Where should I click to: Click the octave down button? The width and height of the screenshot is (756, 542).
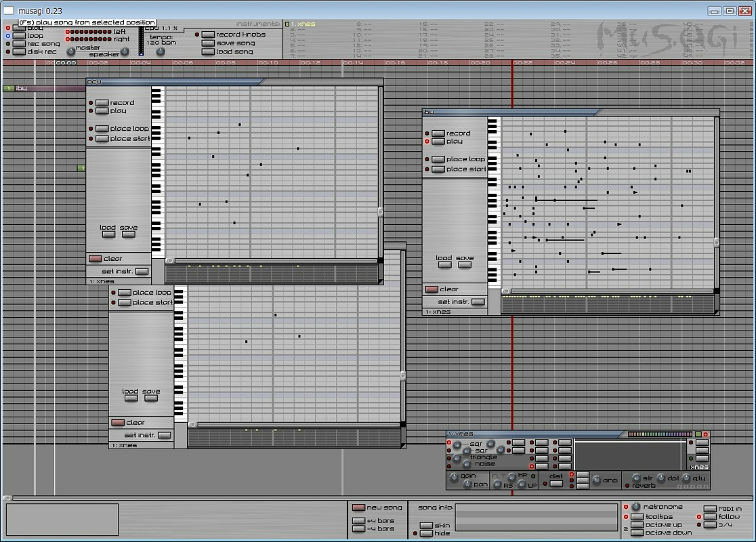tap(637, 533)
